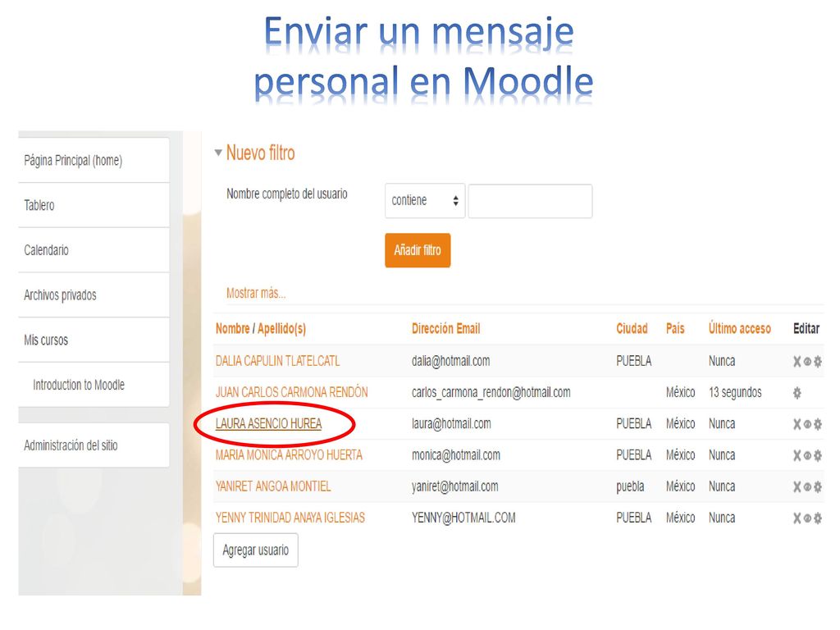This screenshot has width=840, height=630.
Task: Sort users by Ciudad column
Action: click(632, 328)
